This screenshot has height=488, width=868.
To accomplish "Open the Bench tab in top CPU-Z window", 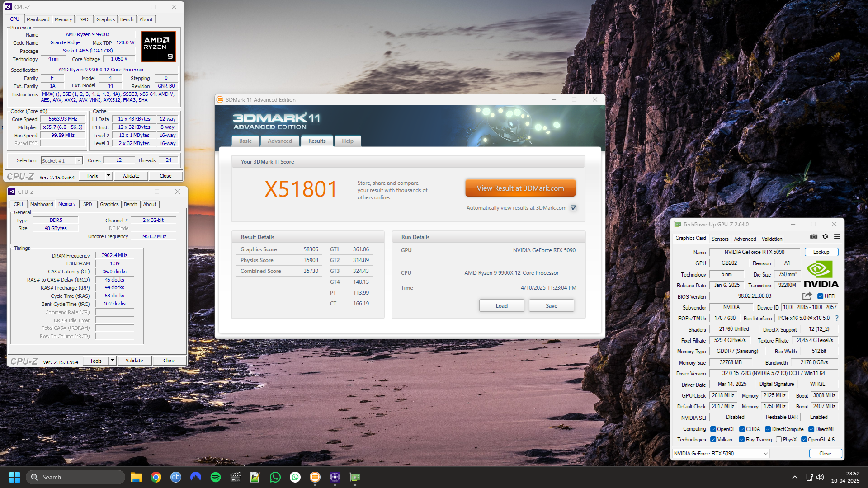I will click(127, 19).
